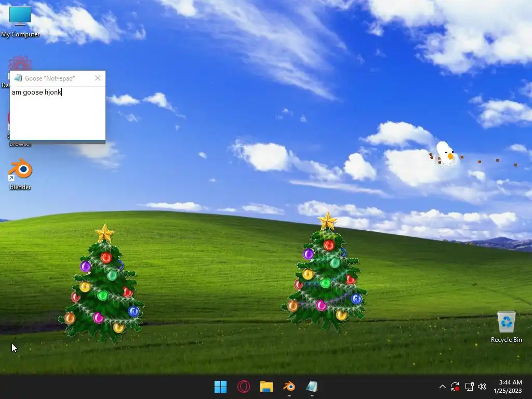Switch to Goose Not-epad taskbar icon
This screenshot has width=532, height=399.
tap(312, 387)
